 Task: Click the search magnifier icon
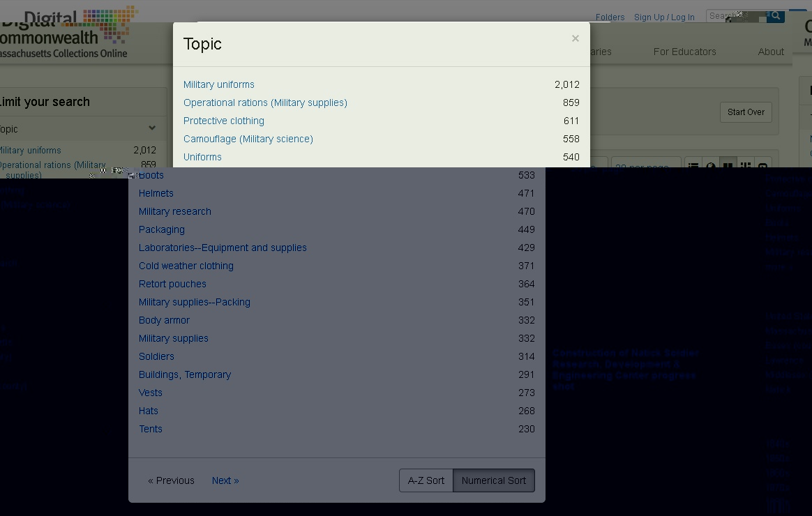point(775,15)
